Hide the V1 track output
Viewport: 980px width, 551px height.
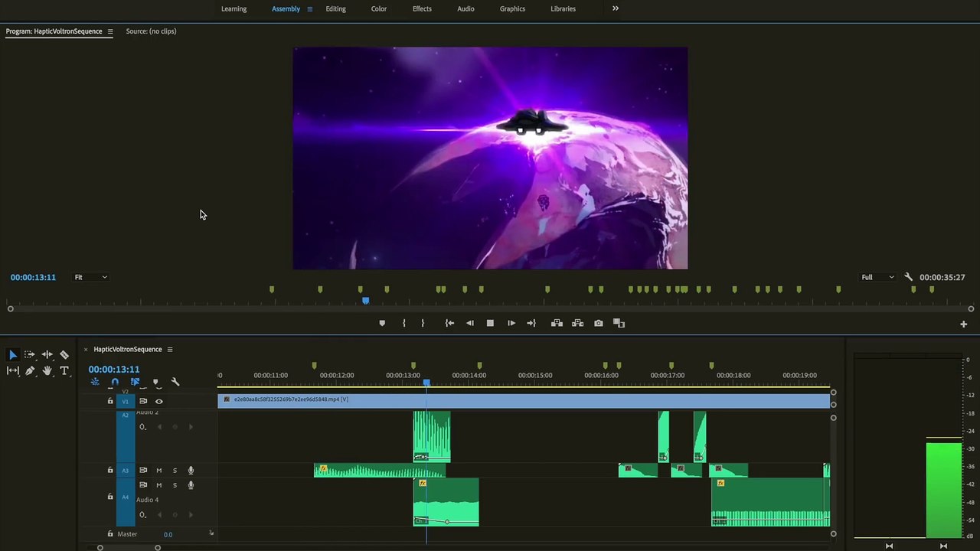[x=159, y=401]
